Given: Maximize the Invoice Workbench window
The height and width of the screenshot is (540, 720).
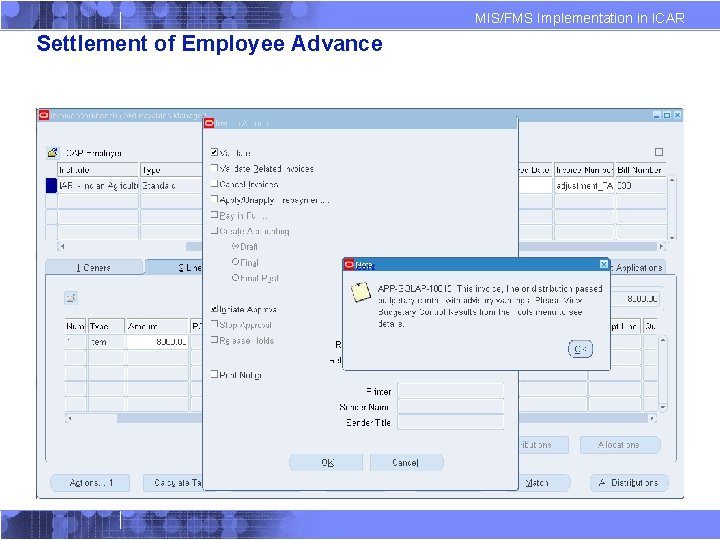Looking at the screenshot, I should tap(667, 115).
